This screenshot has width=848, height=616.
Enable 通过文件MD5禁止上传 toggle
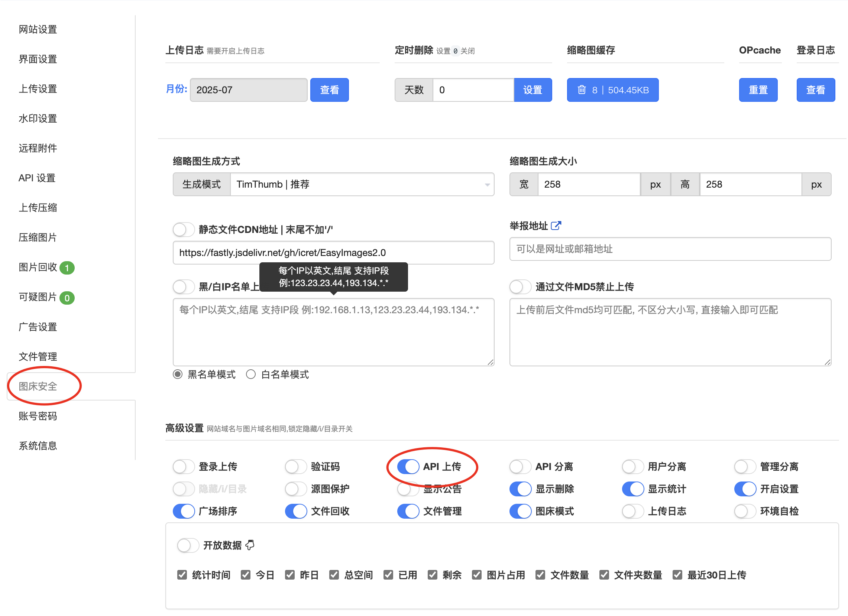pos(520,287)
